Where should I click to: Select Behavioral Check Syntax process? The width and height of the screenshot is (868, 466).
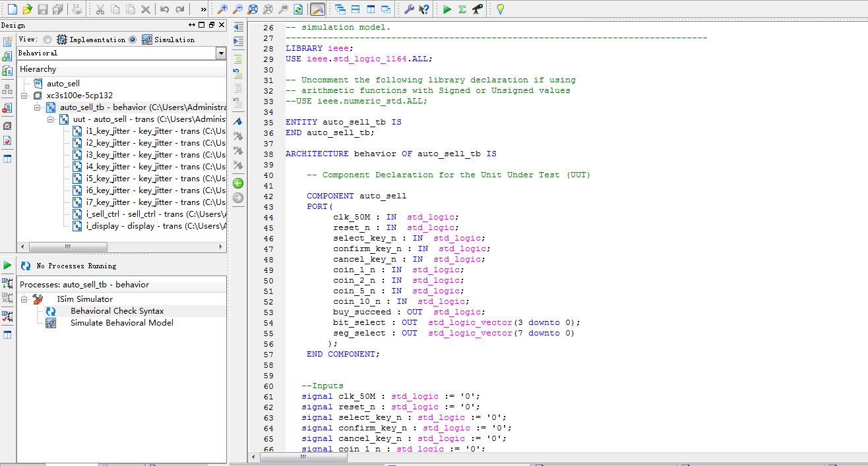(x=117, y=311)
